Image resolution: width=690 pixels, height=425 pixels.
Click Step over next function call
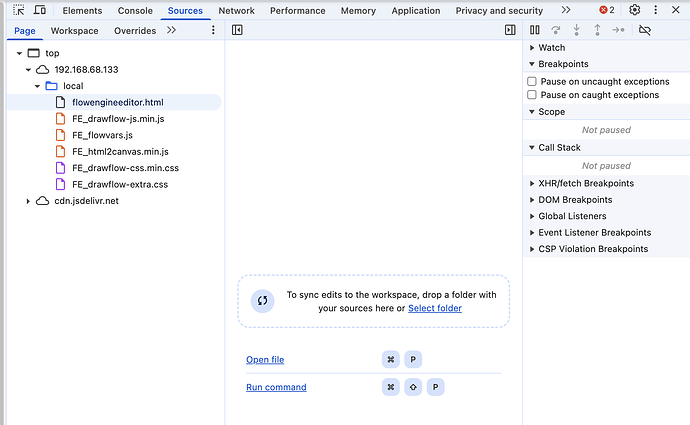point(556,30)
